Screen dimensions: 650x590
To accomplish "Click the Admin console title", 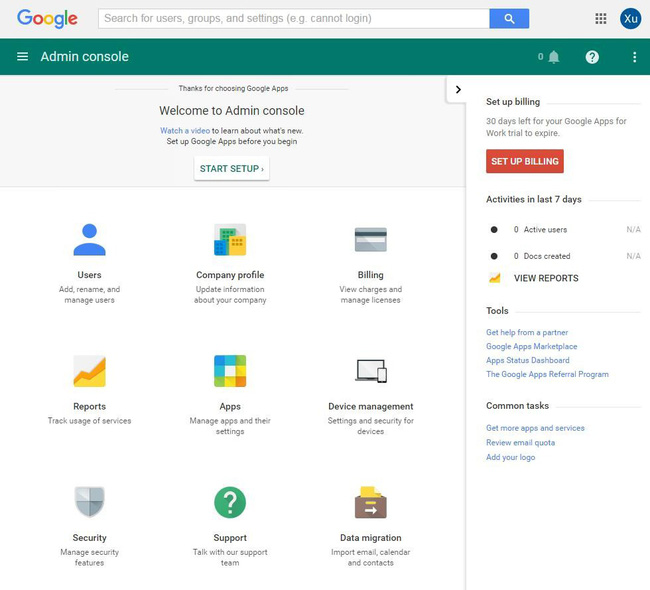I will 85,56.
